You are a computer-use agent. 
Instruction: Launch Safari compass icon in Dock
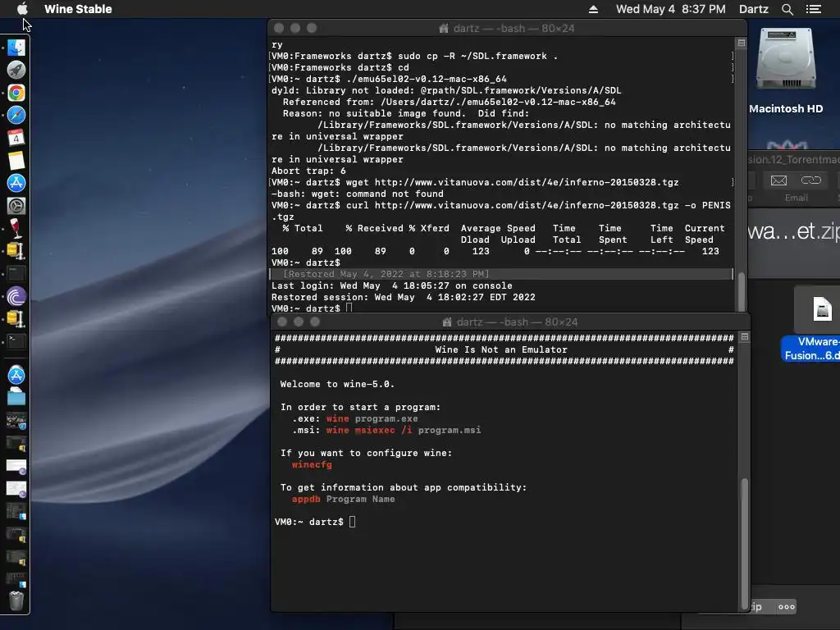point(16,115)
